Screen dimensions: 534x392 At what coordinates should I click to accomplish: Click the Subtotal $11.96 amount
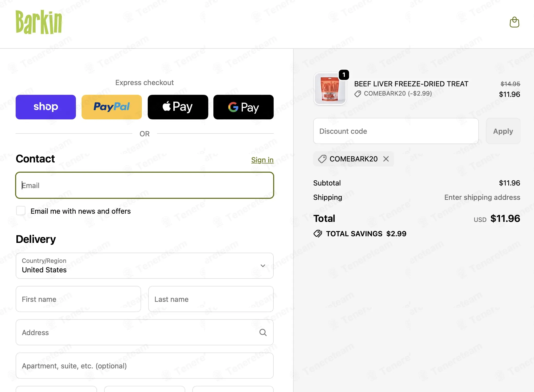pyautogui.click(x=509, y=183)
